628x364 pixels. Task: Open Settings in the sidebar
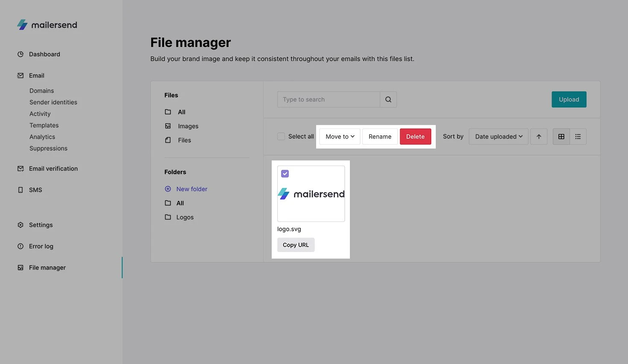[41, 225]
